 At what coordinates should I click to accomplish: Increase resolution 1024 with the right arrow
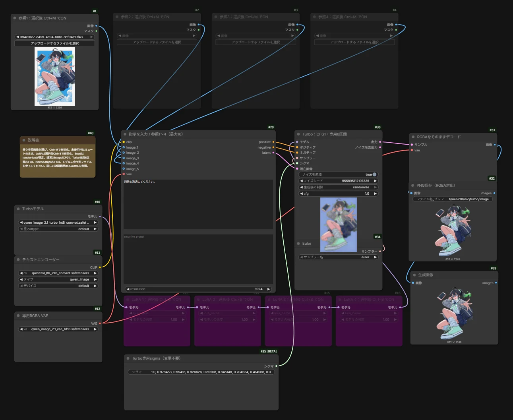coord(269,289)
